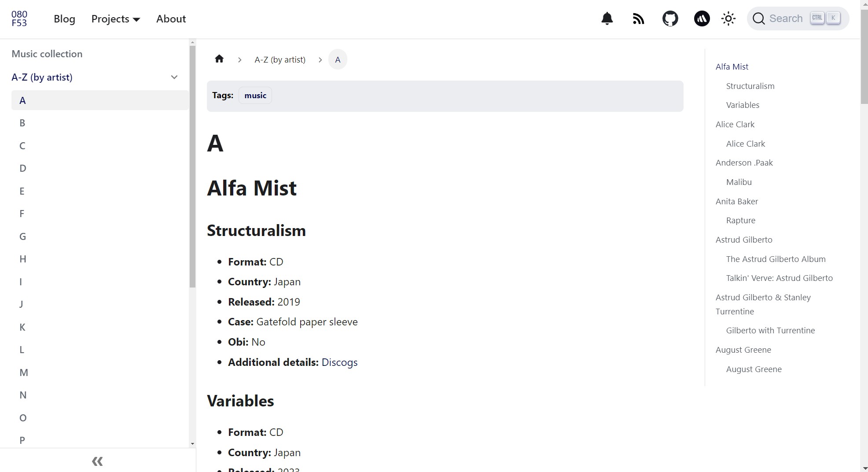Select letter D in sidebar
The height and width of the screenshot is (472, 868).
click(x=100, y=168)
